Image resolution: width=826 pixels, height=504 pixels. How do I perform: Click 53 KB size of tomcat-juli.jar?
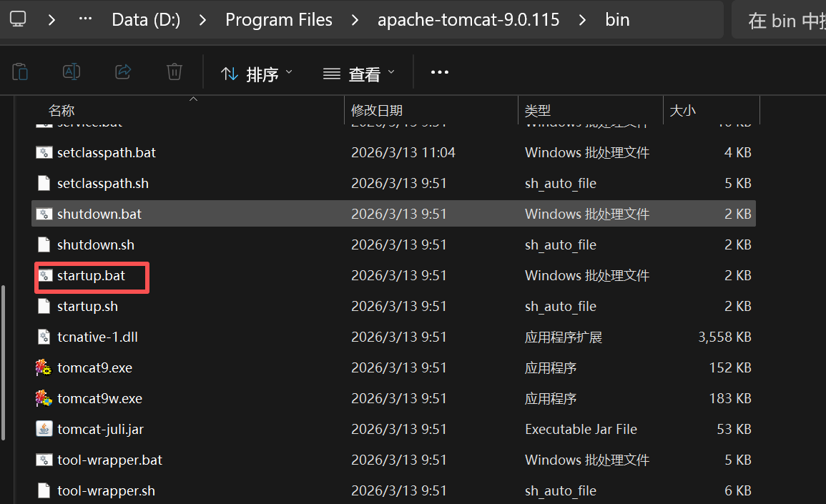(734, 429)
